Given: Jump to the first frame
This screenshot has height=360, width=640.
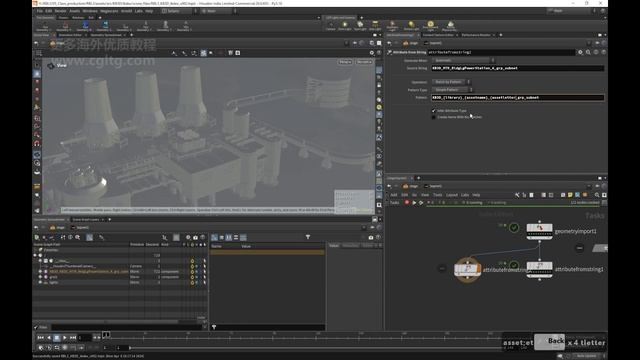Looking at the screenshot, I should [40, 338].
